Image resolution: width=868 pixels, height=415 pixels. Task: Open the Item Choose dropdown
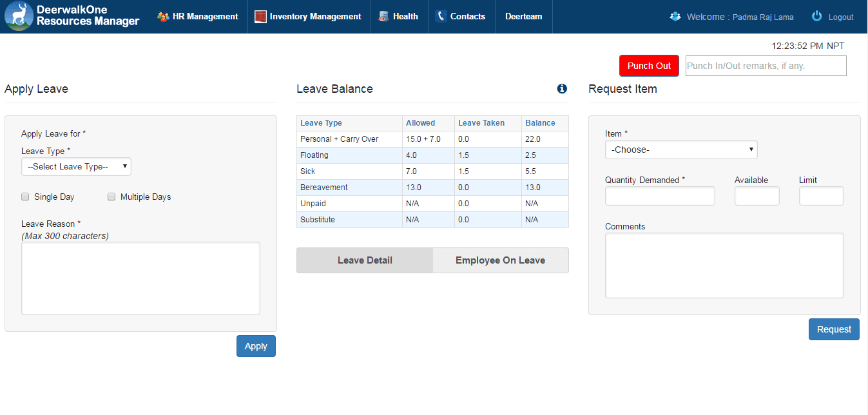pyautogui.click(x=681, y=150)
